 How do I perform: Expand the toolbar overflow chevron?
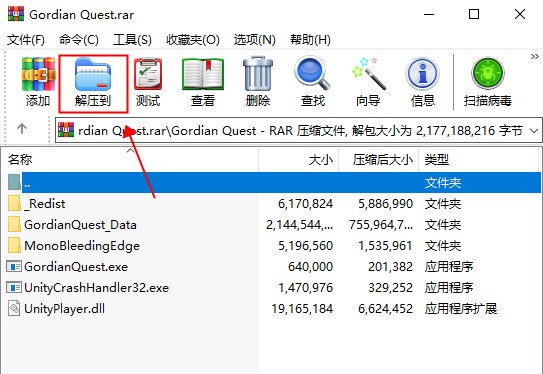pos(535,56)
